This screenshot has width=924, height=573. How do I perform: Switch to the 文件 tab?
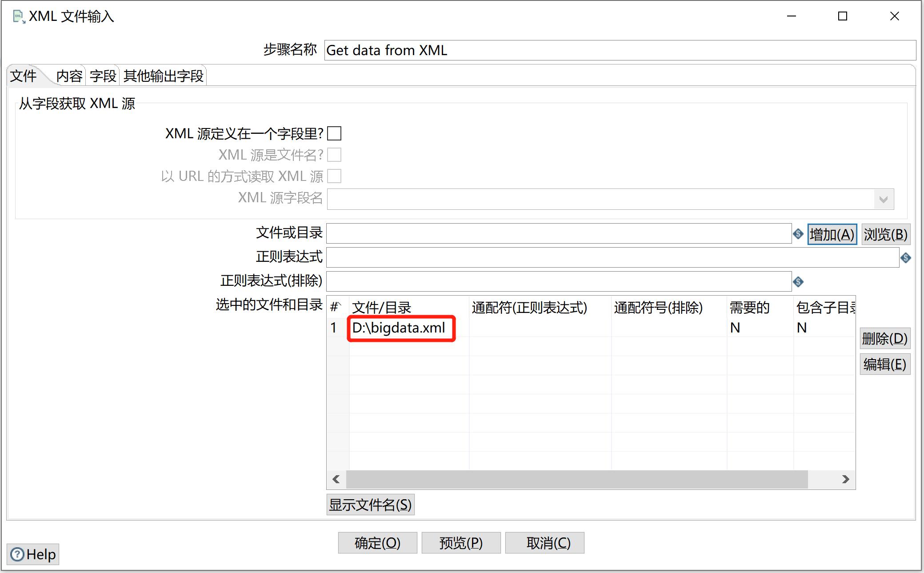click(24, 76)
